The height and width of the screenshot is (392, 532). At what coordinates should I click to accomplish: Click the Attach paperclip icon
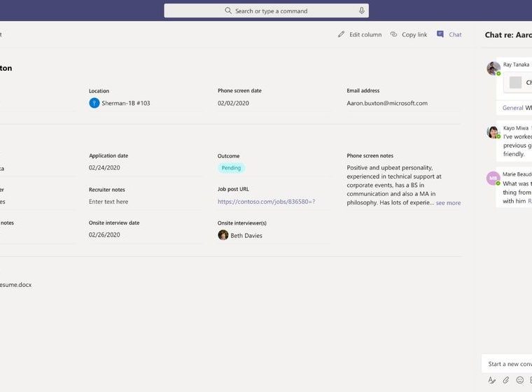[x=506, y=380]
